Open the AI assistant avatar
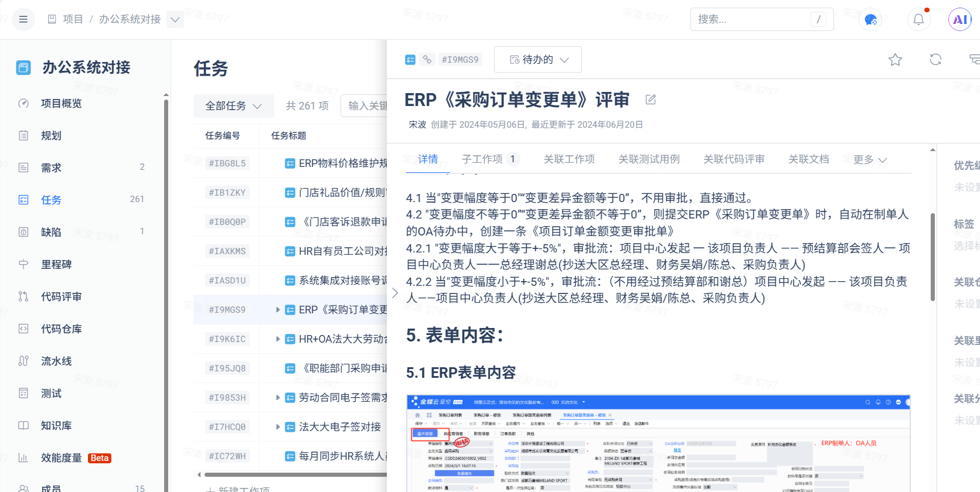Image resolution: width=980 pixels, height=492 pixels. [x=959, y=19]
